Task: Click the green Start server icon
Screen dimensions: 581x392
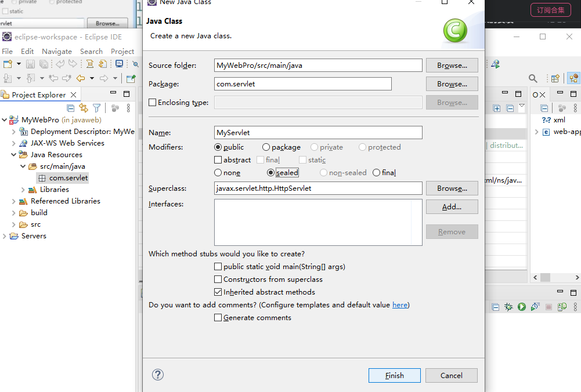Action: pyautogui.click(x=522, y=307)
